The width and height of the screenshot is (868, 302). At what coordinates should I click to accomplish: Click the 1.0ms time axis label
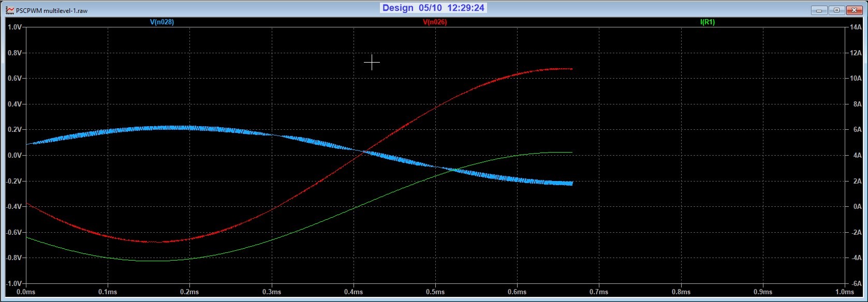845,292
